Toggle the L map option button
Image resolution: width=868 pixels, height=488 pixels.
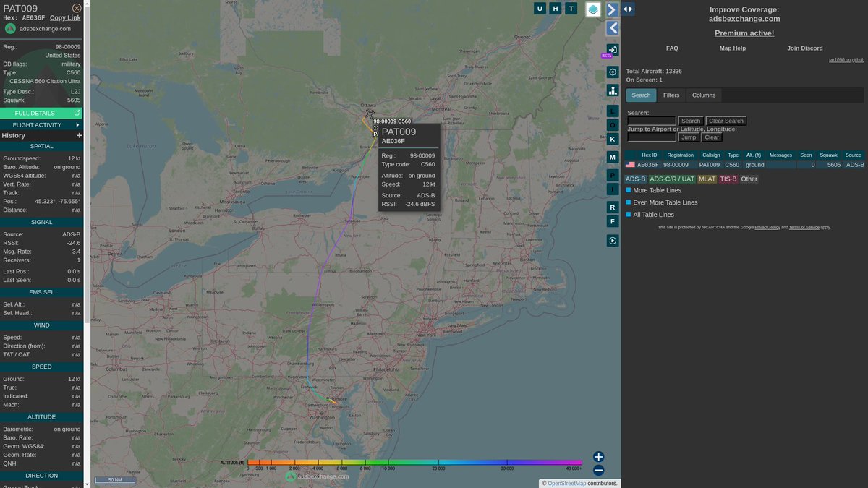[613, 111]
